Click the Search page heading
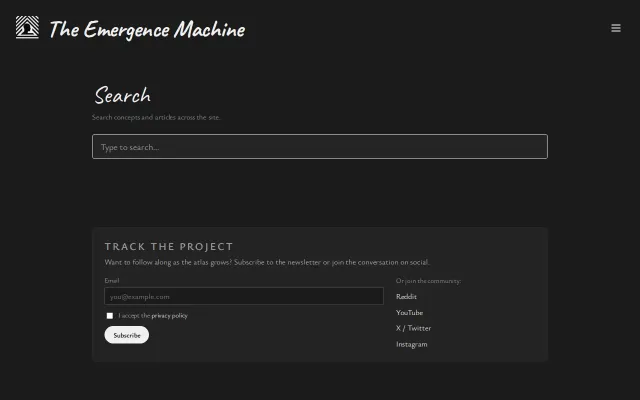This screenshot has height=400, width=640. (x=122, y=96)
